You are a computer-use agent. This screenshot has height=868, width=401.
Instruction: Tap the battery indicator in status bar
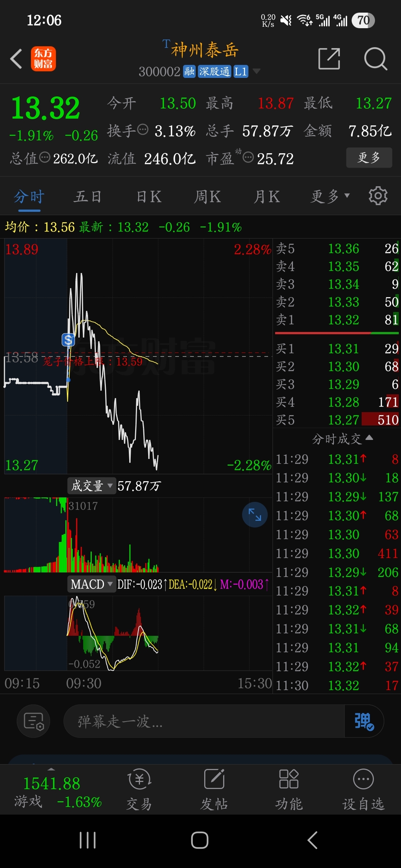point(363,20)
